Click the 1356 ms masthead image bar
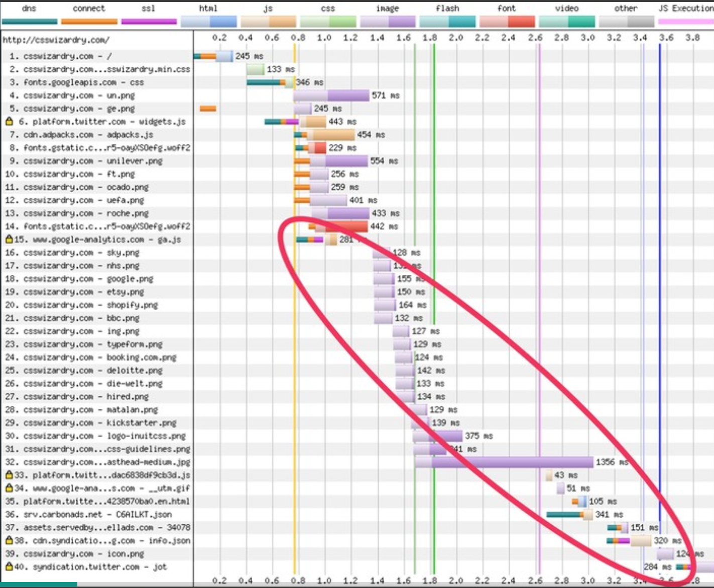 tap(504, 462)
